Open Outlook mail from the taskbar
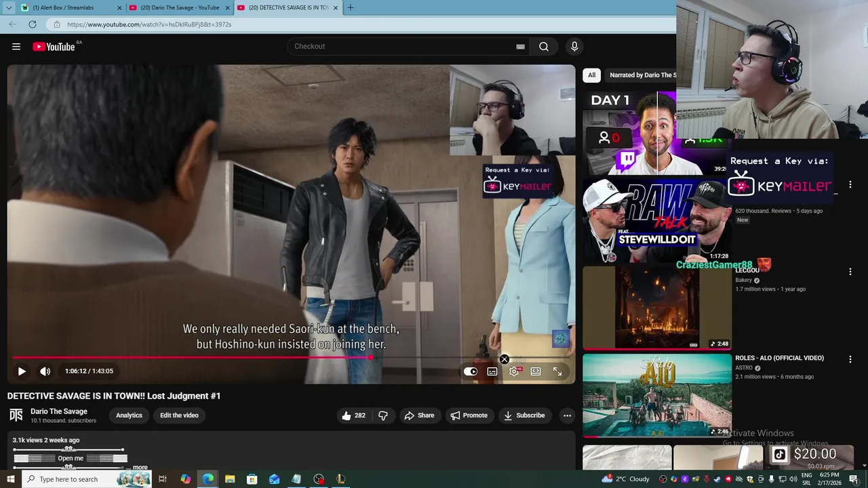 [274, 479]
